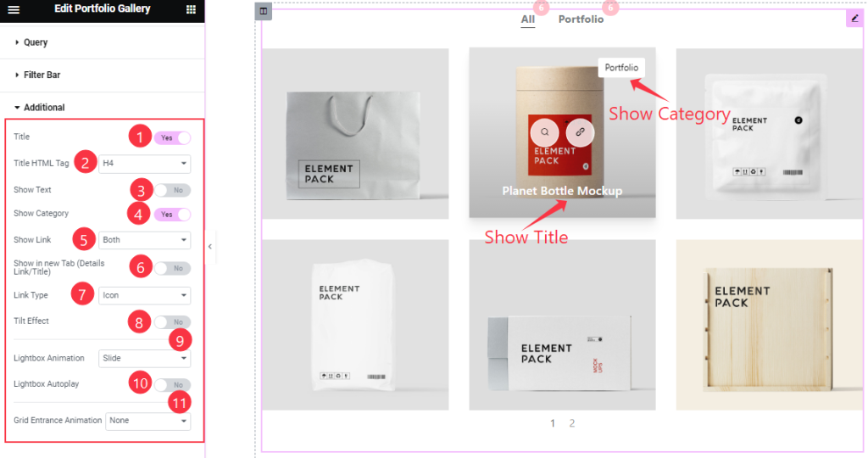Toggle the Tilt Effect switch
This screenshot has width=868, height=458.
[x=172, y=321]
